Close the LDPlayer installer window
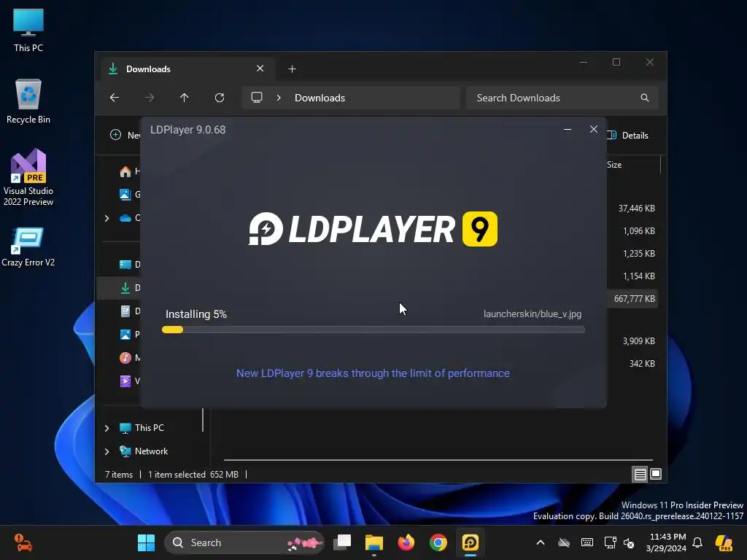 click(594, 130)
